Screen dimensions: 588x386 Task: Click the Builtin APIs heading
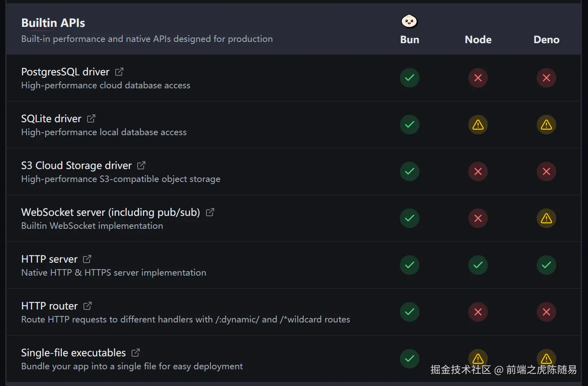(x=53, y=23)
